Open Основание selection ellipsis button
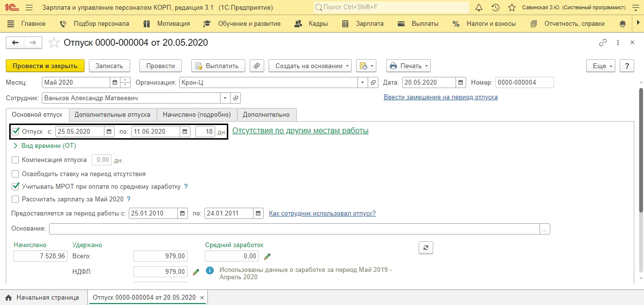The image size is (644, 305). click(545, 229)
